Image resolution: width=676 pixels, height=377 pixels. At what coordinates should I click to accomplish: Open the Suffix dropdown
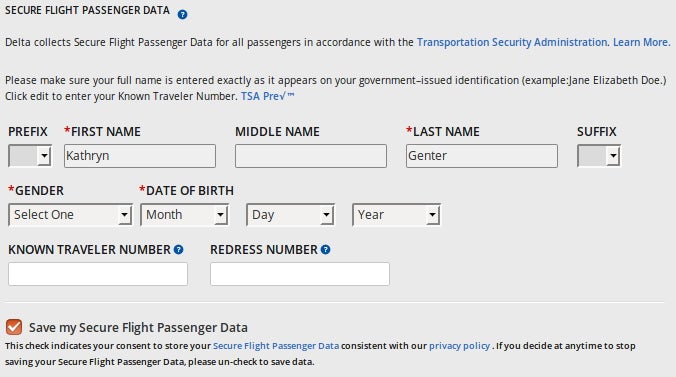coord(599,156)
